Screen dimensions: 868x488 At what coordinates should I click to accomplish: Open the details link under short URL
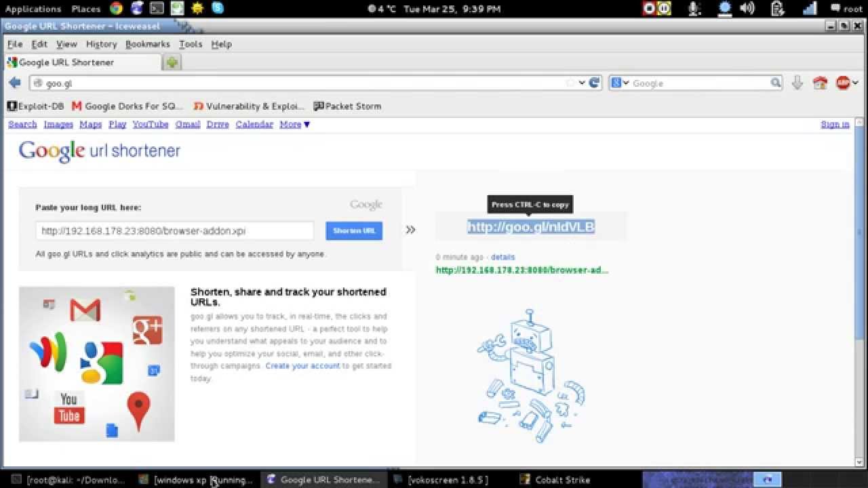(502, 258)
